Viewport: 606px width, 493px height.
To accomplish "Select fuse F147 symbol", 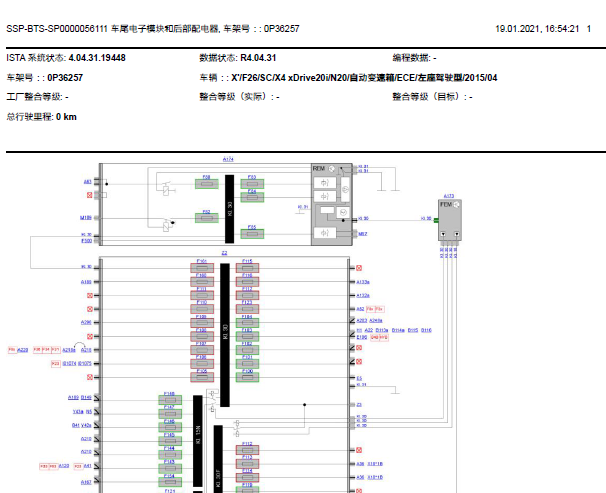I will 170,414.
